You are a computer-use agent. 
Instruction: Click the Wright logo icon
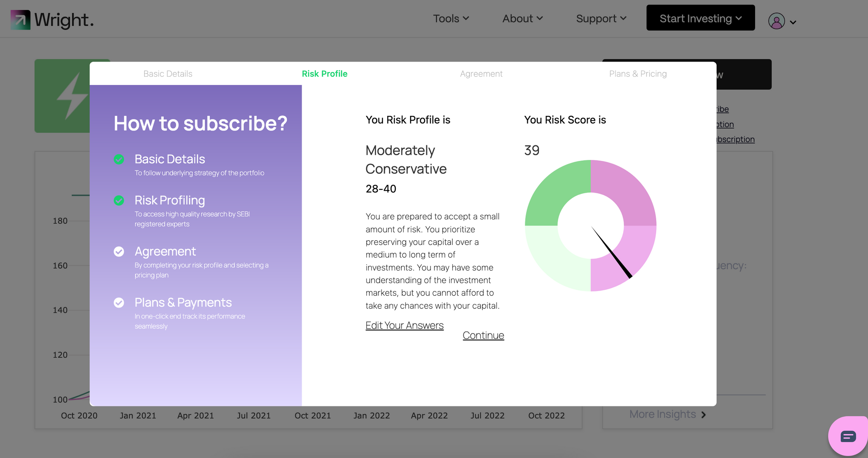pos(20,20)
